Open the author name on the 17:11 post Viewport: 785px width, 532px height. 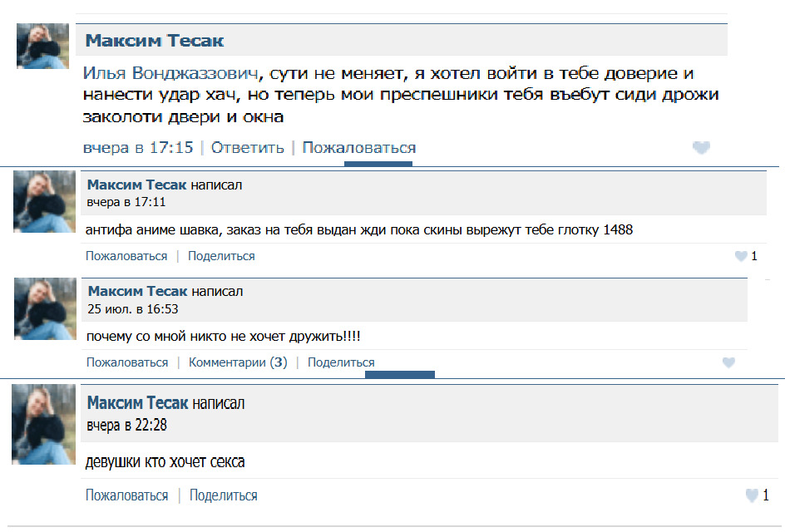pyautogui.click(x=136, y=185)
